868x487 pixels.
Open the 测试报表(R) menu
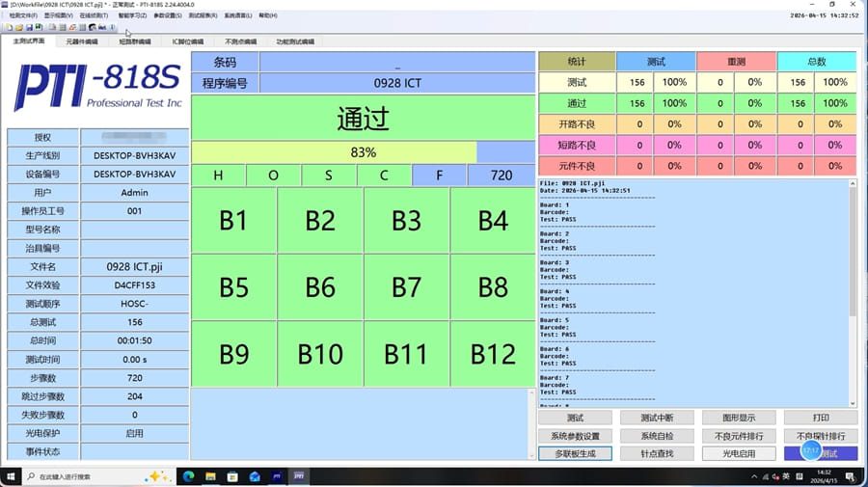point(203,15)
